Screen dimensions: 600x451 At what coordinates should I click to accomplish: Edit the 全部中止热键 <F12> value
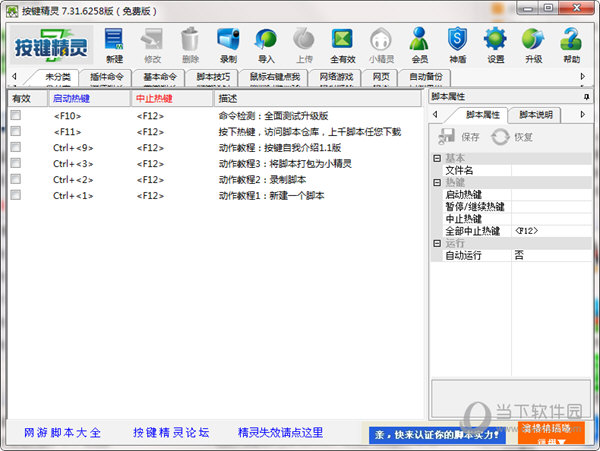point(551,231)
